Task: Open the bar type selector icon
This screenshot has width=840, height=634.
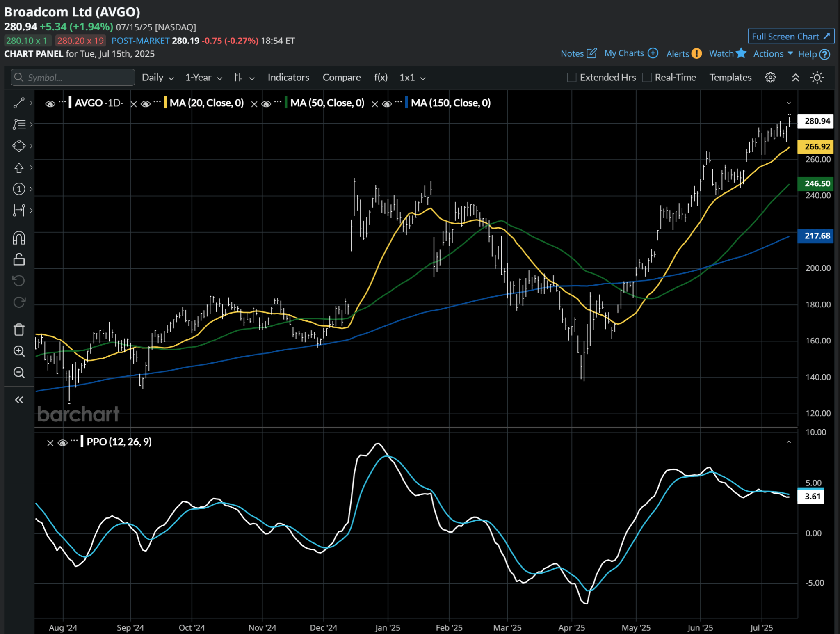Action: 238,78
